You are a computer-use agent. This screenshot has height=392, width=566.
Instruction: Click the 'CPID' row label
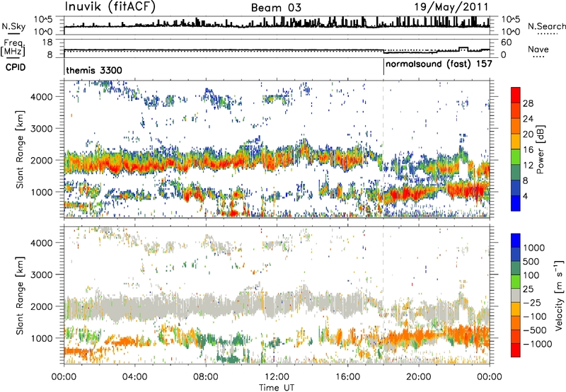point(16,67)
